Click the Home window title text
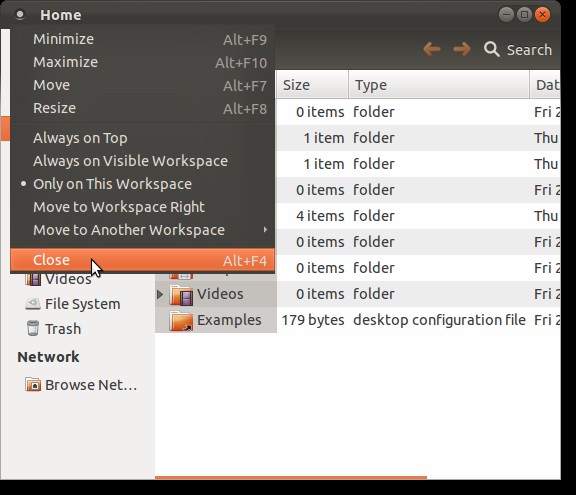 point(61,15)
